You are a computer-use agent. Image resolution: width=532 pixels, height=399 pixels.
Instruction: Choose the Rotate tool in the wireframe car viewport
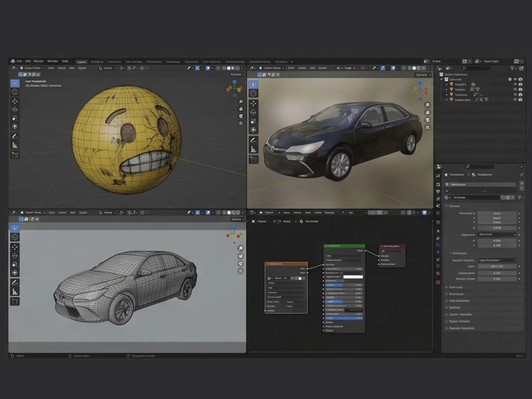point(15,255)
